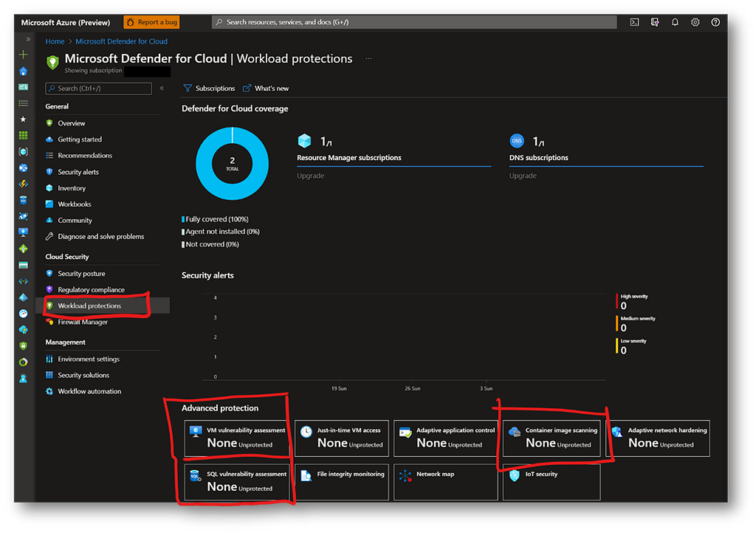Click the Fully covered (100%) legend entry
The width and height of the screenshot is (756, 535).
tap(215, 219)
